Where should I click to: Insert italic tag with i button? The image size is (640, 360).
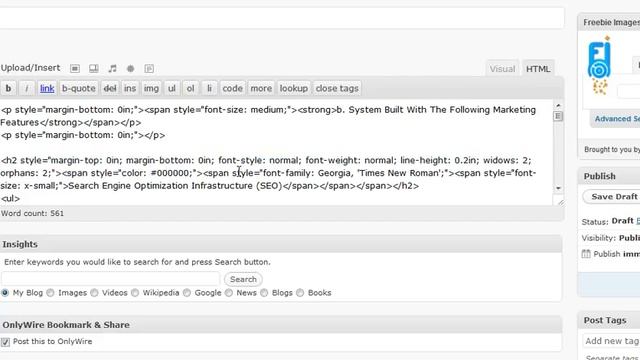click(27, 88)
